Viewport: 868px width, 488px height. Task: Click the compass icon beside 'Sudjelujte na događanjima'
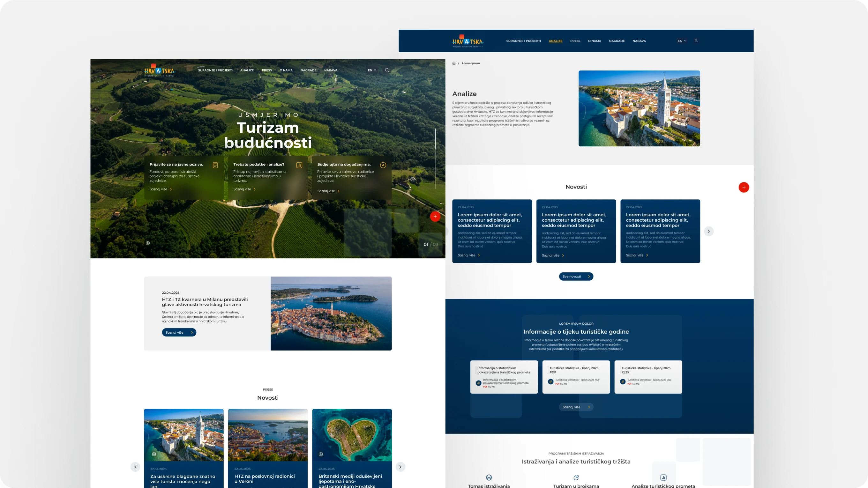pos(383,165)
